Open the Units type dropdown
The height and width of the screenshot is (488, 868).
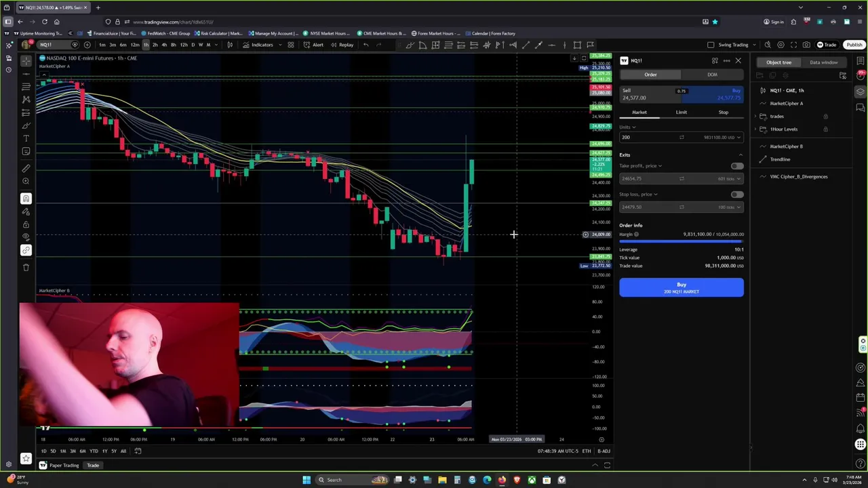click(x=628, y=127)
